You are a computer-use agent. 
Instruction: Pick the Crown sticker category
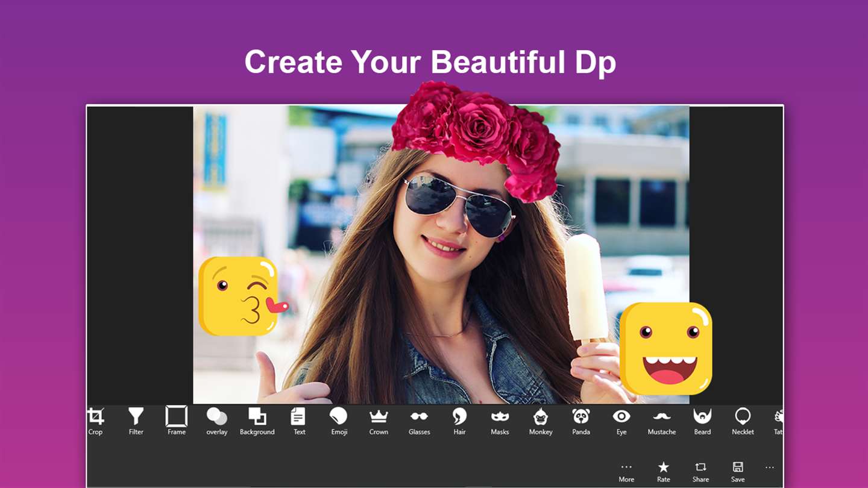[379, 421]
